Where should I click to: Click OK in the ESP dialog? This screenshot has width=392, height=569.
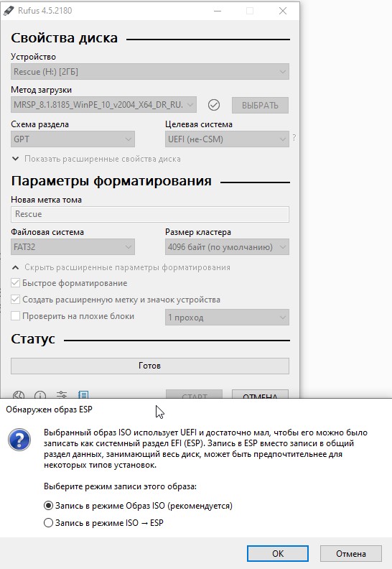(278, 553)
